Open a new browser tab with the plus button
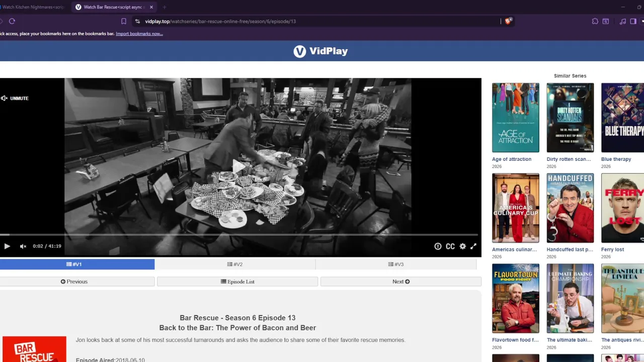644x362 pixels. pyautogui.click(x=165, y=7)
